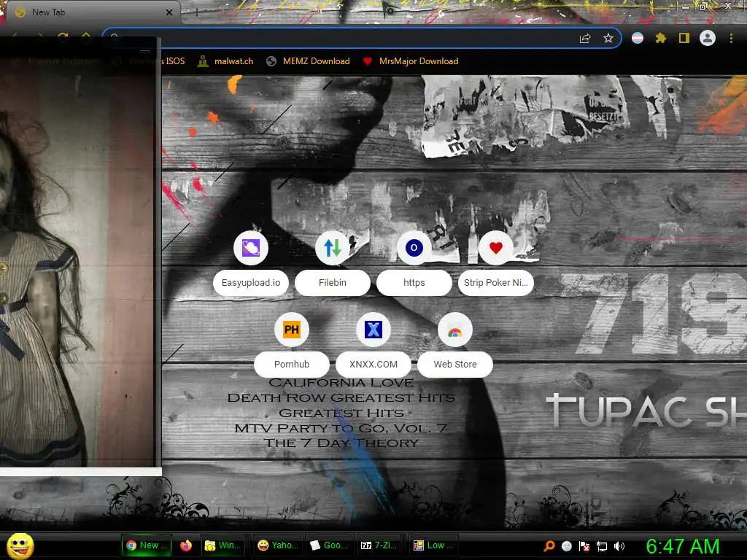747x560 pixels.
Task: Open the malwat.ch bookmark
Action: [225, 61]
